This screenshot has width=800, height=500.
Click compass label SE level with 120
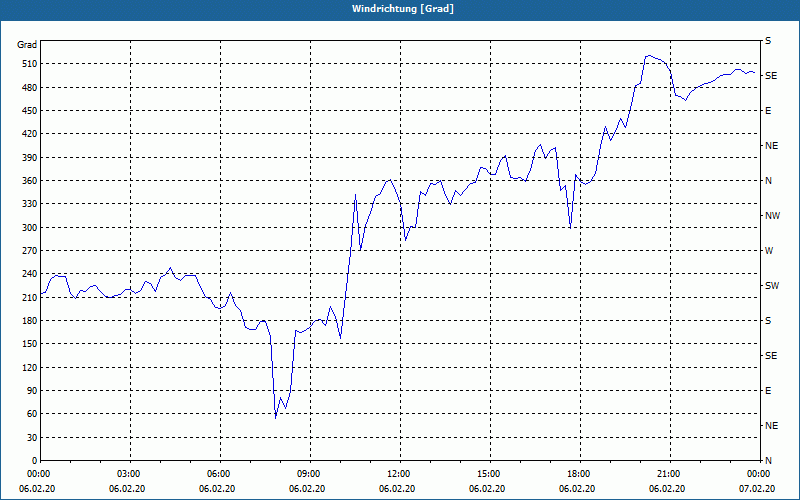point(771,356)
